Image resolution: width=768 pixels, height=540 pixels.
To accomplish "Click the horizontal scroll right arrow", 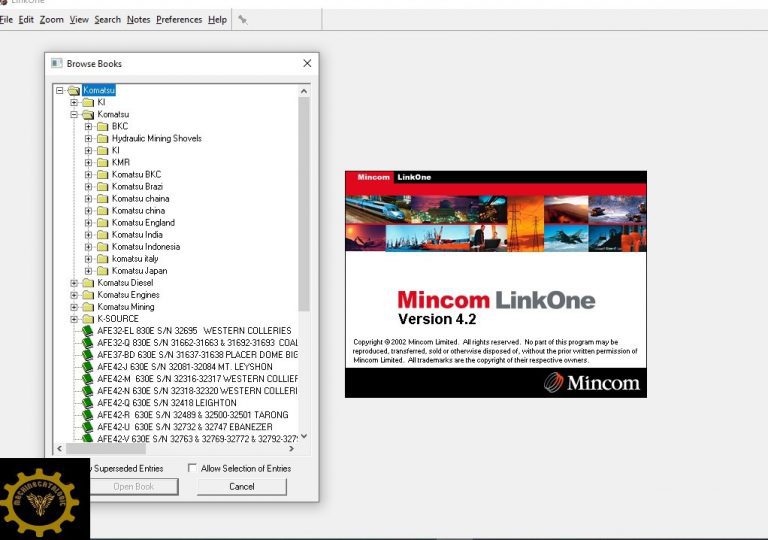I will tap(291, 448).
